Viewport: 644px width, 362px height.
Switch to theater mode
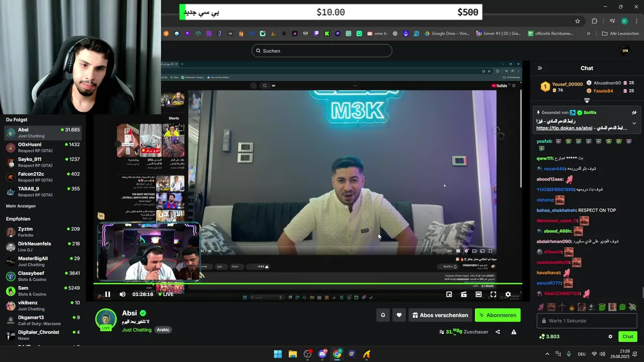click(478, 294)
